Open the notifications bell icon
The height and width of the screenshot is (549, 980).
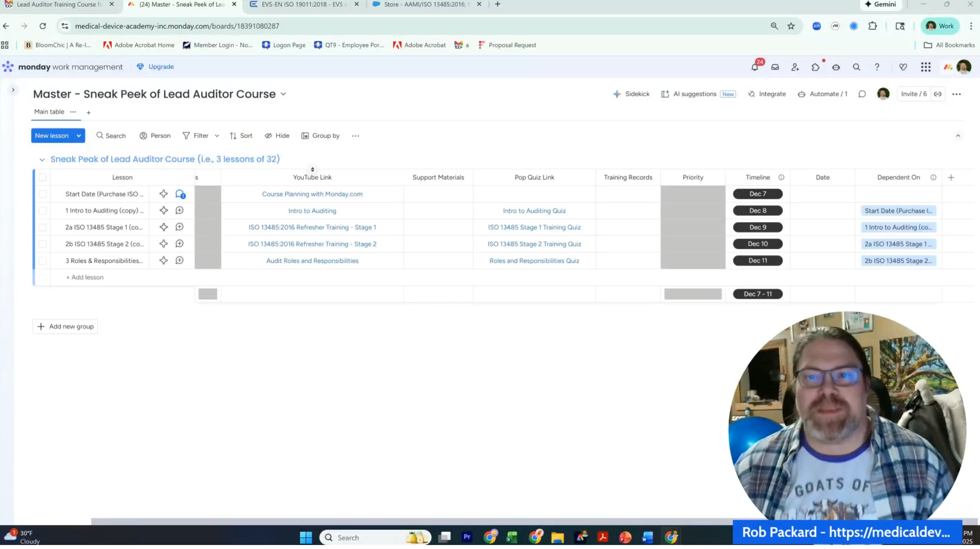coord(755,67)
